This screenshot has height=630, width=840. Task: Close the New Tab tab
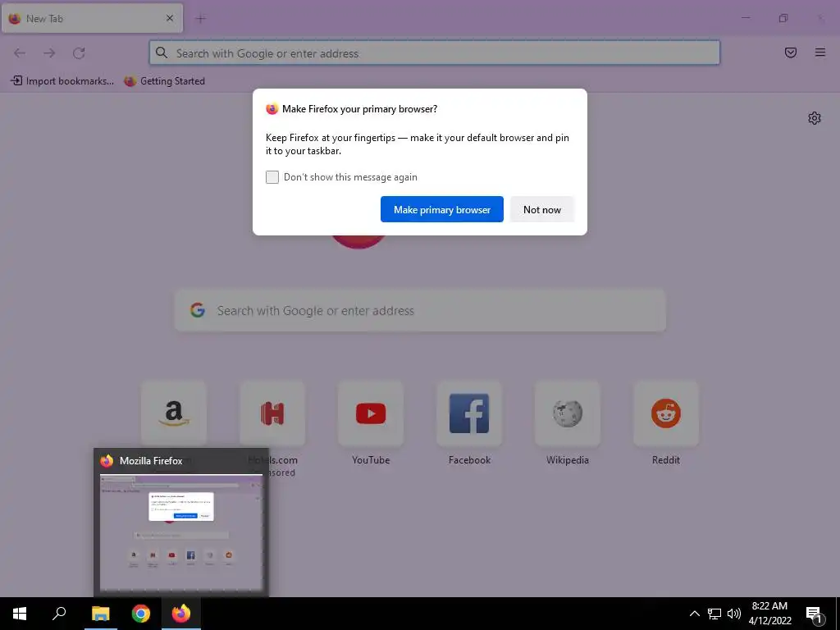(x=170, y=18)
